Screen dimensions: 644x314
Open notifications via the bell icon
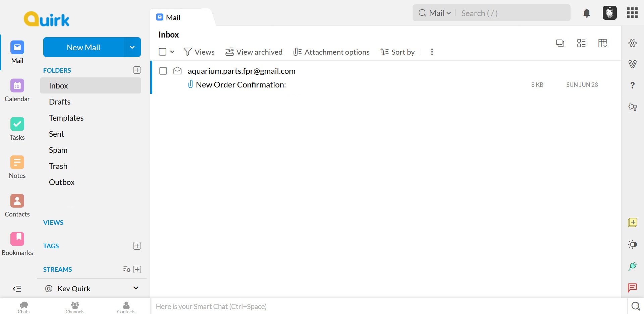[586, 13]
